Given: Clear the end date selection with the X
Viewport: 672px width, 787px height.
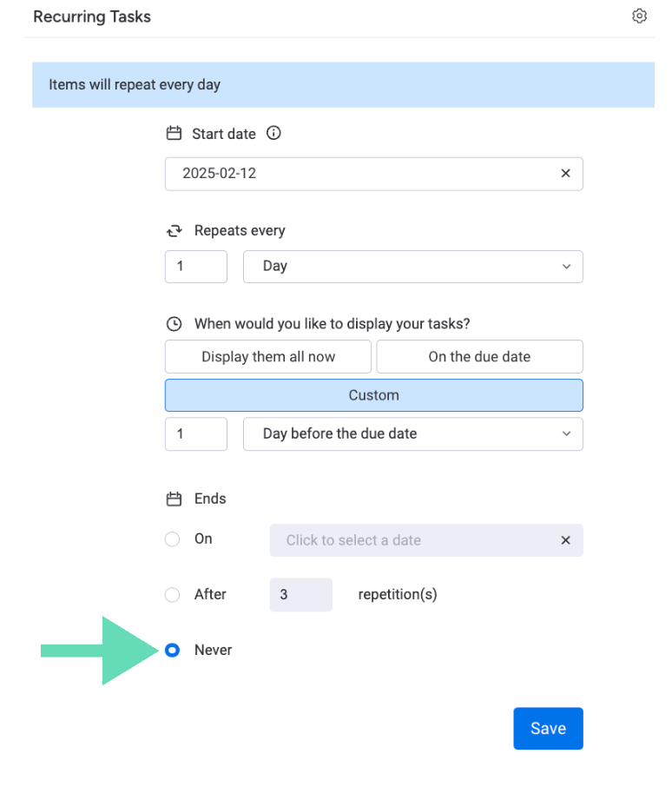Looking at the screenshot, I should coord(565,539).
